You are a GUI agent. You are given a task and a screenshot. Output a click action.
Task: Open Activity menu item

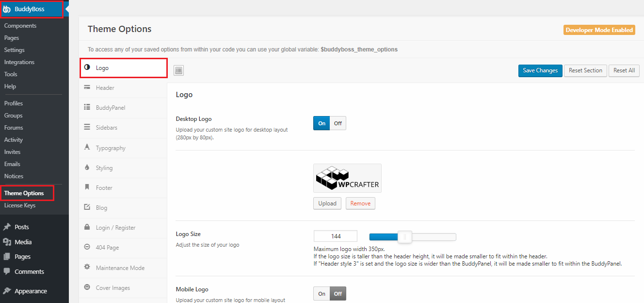[14, 140]
